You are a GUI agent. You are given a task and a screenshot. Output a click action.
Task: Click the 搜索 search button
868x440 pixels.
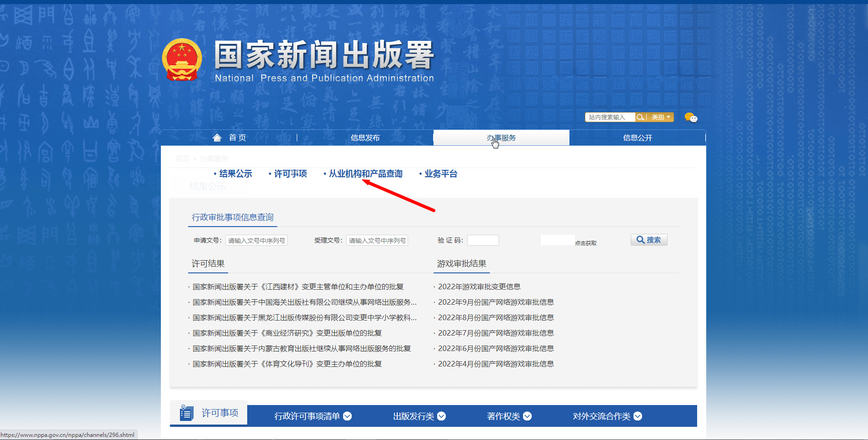point(649,240)
